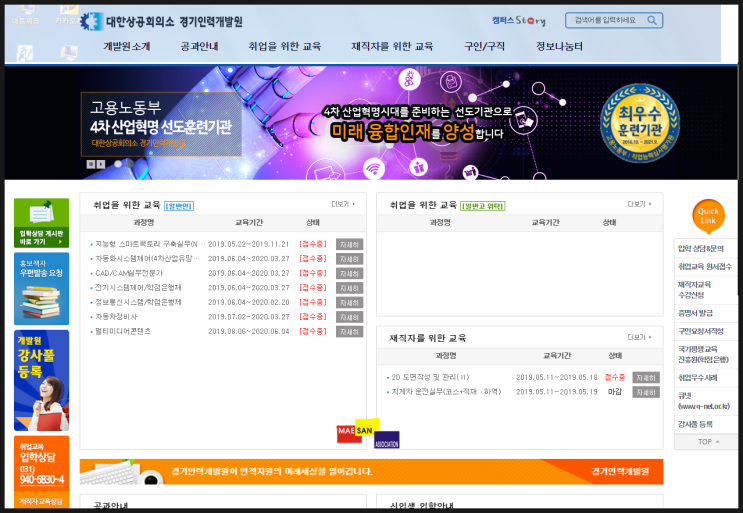Click 자세히 for the 지게차 운전실무 row
743x513 pixels.
coord(646,392)
